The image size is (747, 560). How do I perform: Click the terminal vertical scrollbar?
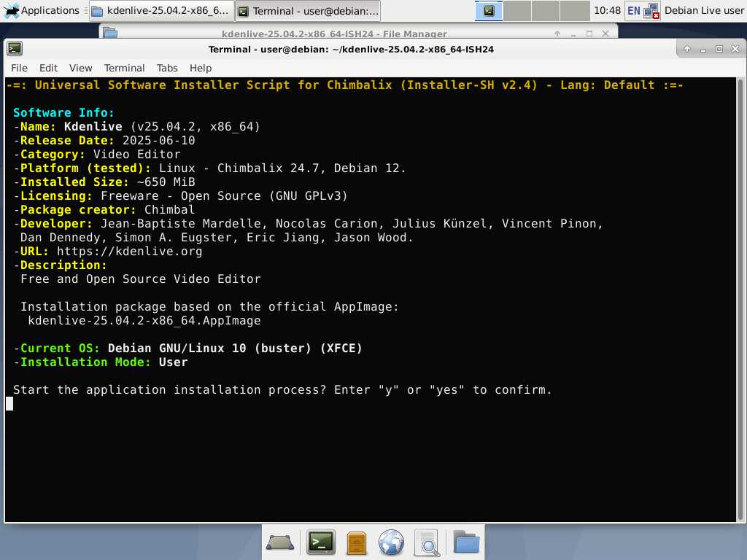tap(740, 299)
